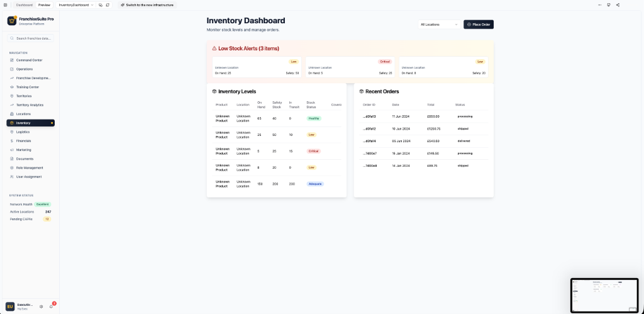The height and width of the screenshot is (314, 644).
Task: Click the Logistics sidebar icon
Action: click(x=12, y=132)
